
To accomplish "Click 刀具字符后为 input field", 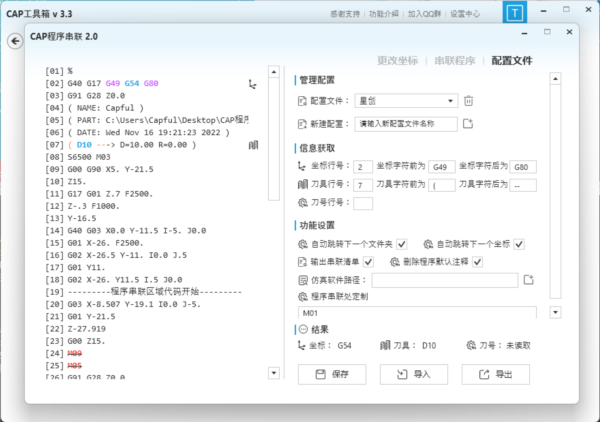I will pos(523,185).
